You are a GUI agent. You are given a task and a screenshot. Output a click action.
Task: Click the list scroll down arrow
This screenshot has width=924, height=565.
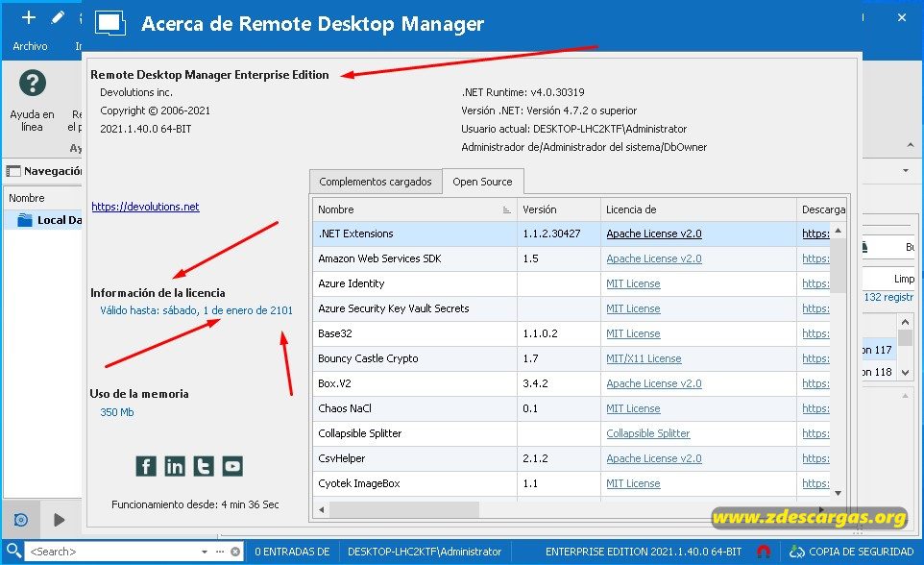click(x=838, y=493)
